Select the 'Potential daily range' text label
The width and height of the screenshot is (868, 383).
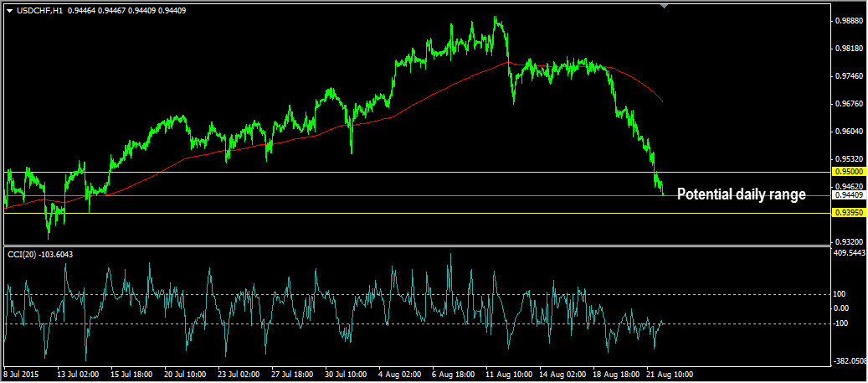coord(742,194)
